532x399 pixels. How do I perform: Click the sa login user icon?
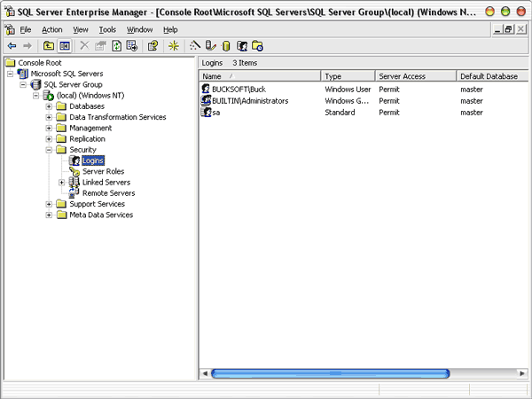coord(206,112)
